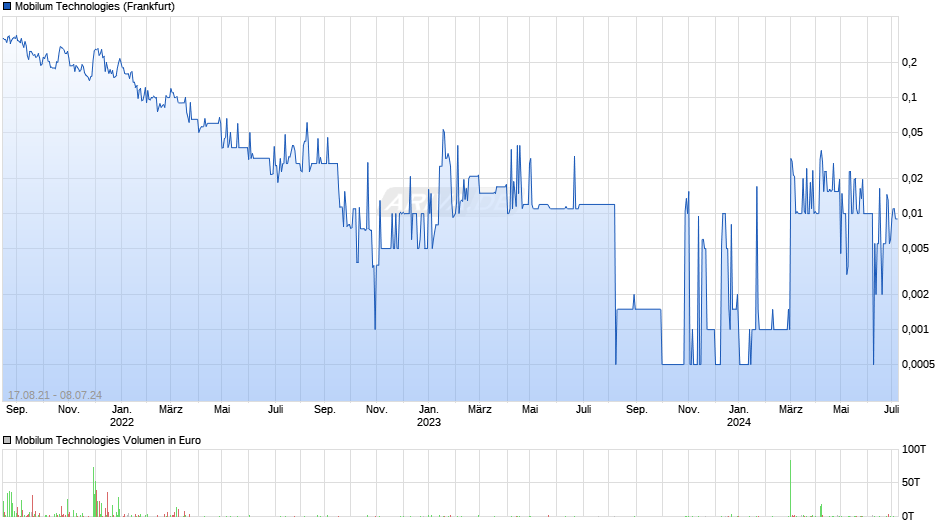
Task: Click the 0,05 price axis label
Action: (912, 132)
